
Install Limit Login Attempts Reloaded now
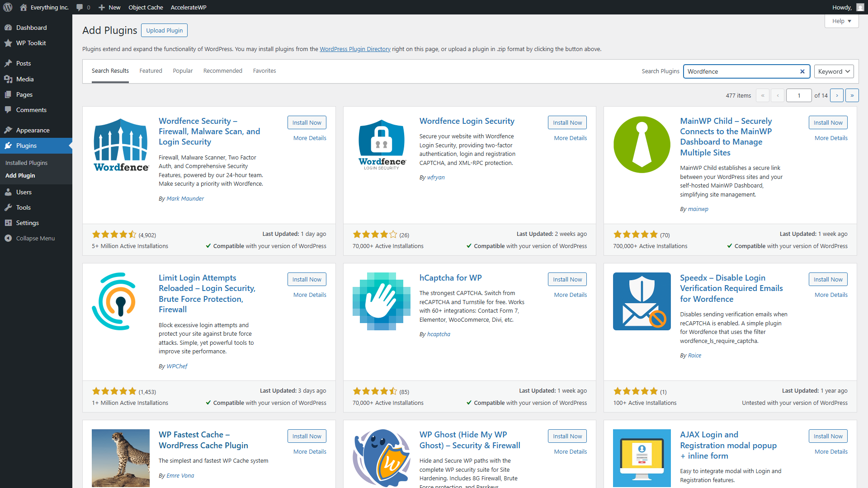point(307,279)
